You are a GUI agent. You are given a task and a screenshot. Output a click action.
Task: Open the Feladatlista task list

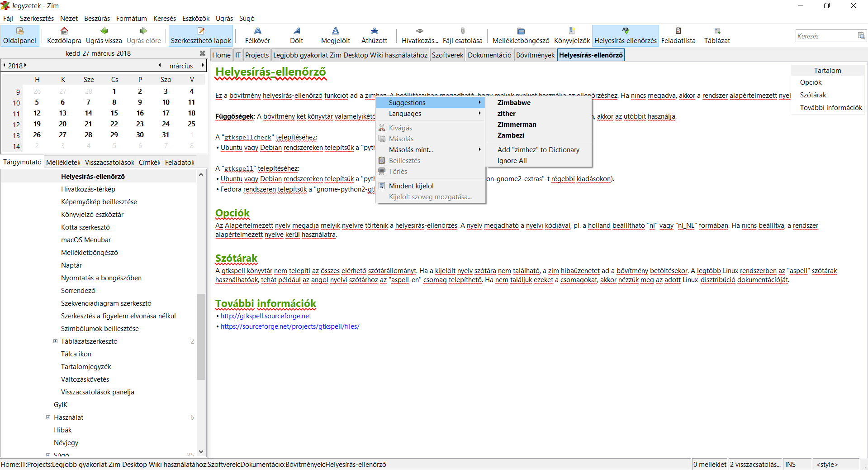coord(678,35)
